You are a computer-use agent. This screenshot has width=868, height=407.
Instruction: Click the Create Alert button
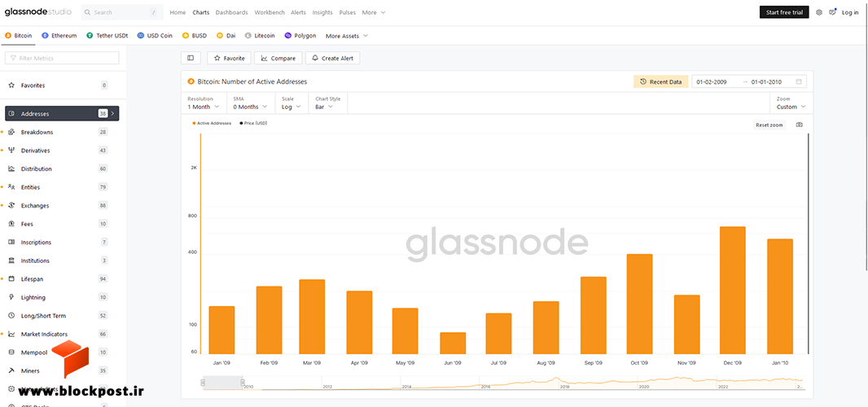pos(333,58)
